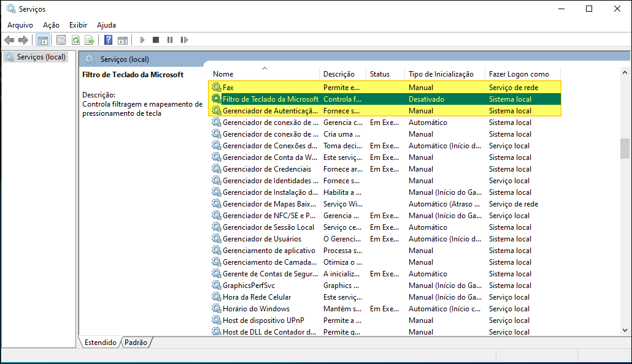Sort by the Status column header

click(380, 74)
